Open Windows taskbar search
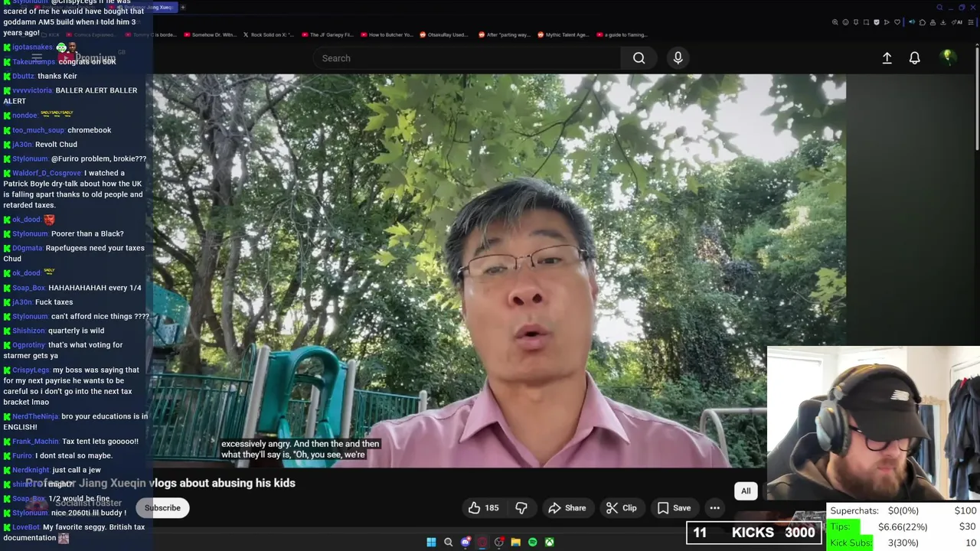Viewport: 980px width, 551px height. click(x=448, y=542)
